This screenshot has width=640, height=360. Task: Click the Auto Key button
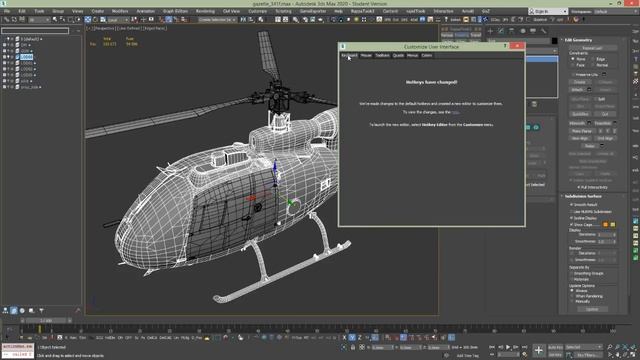[x=555, y=347]
